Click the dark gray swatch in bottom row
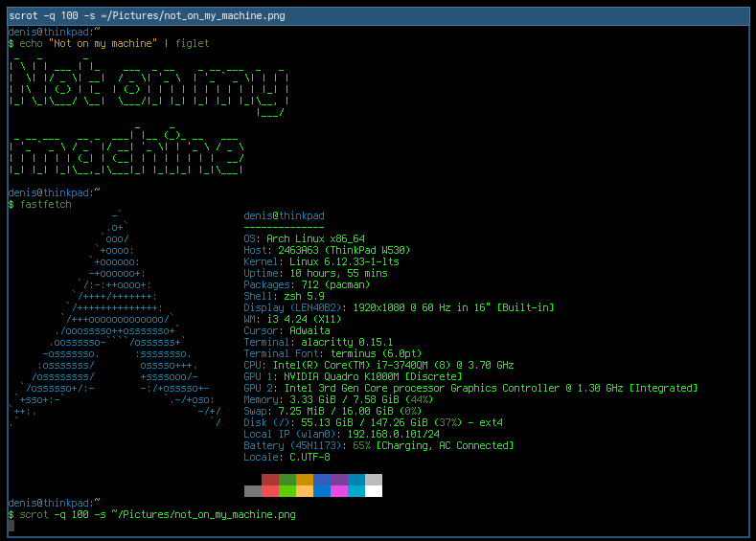The height and width of the screenshot is (541, 756). point(253,491)
